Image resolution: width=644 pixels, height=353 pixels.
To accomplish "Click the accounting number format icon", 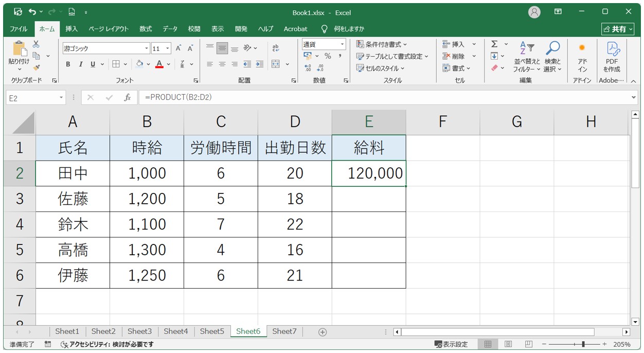I will 308,56.
